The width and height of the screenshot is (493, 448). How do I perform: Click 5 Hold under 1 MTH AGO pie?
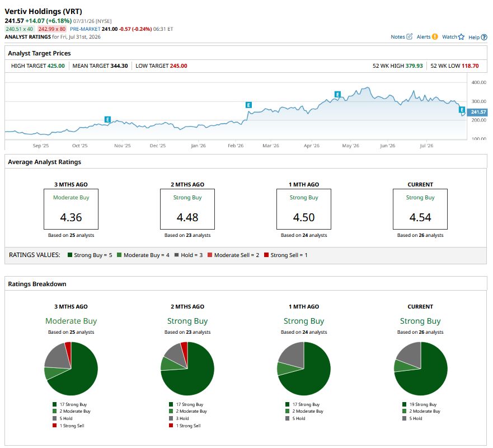click(x=295, y=418)
